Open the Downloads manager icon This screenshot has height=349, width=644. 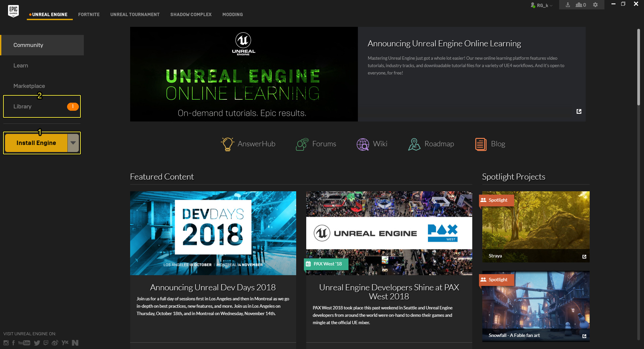click(x=568, y=5)
